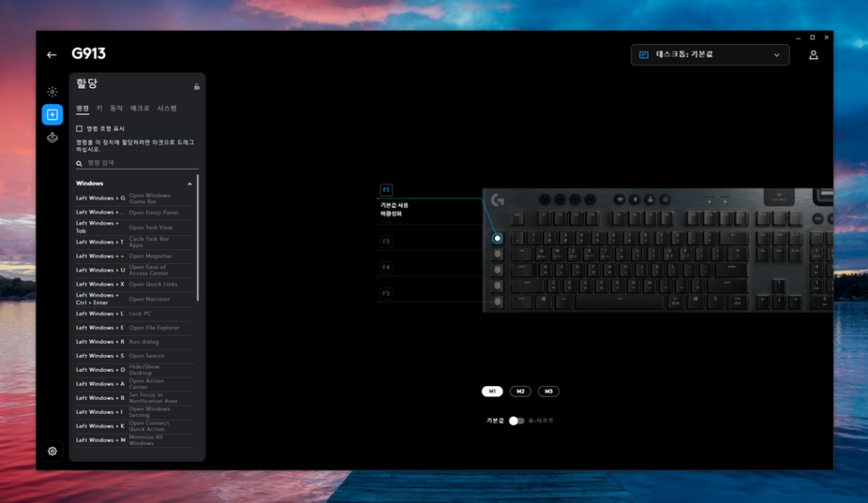The image size is (868, 503).
Task: Select the G3 key on the keyboard
Action: (x=497, y=270)
